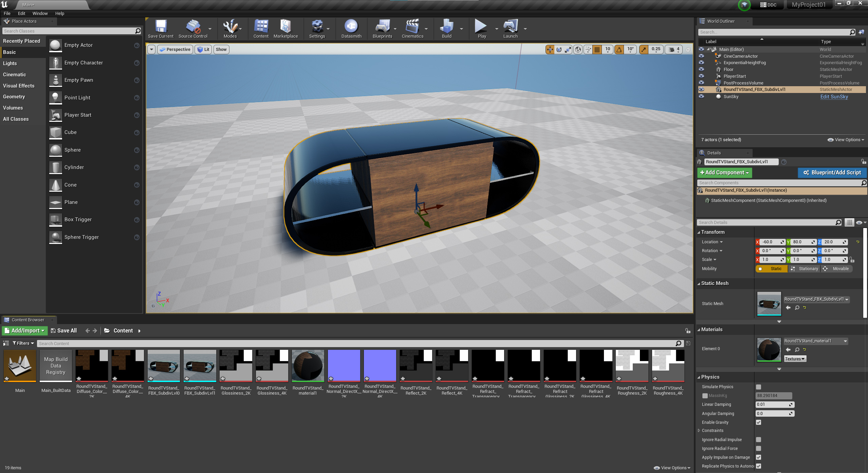Click the Blueprint/Add Script button

coord(832,173)
